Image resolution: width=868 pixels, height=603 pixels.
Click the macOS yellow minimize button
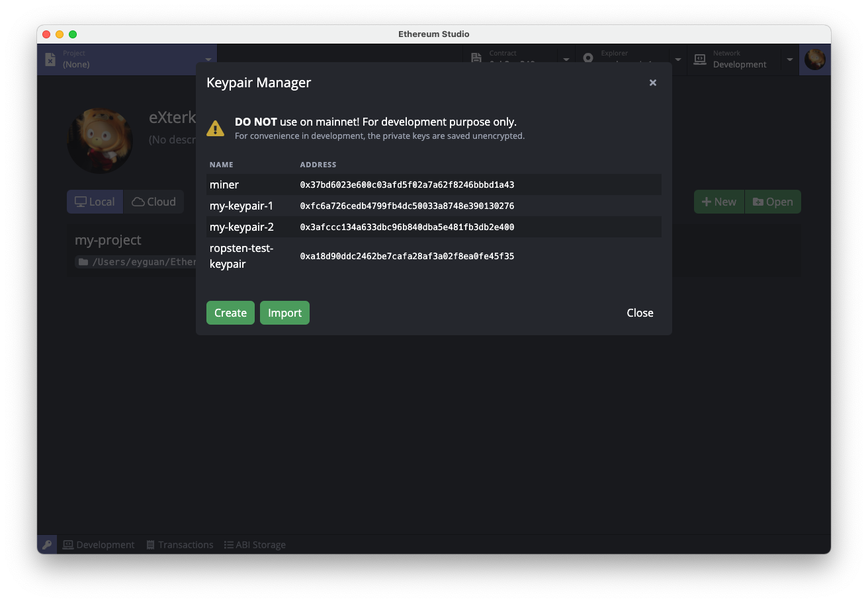60,34
